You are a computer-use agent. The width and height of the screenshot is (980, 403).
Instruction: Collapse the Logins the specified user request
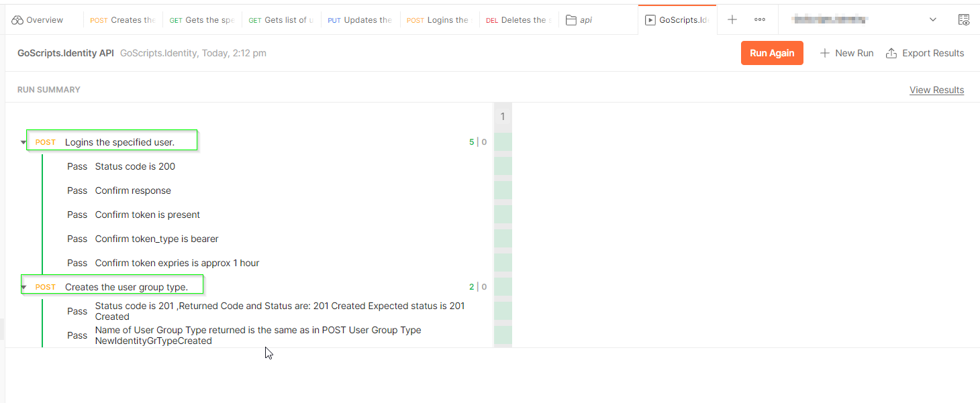(23, 142)
